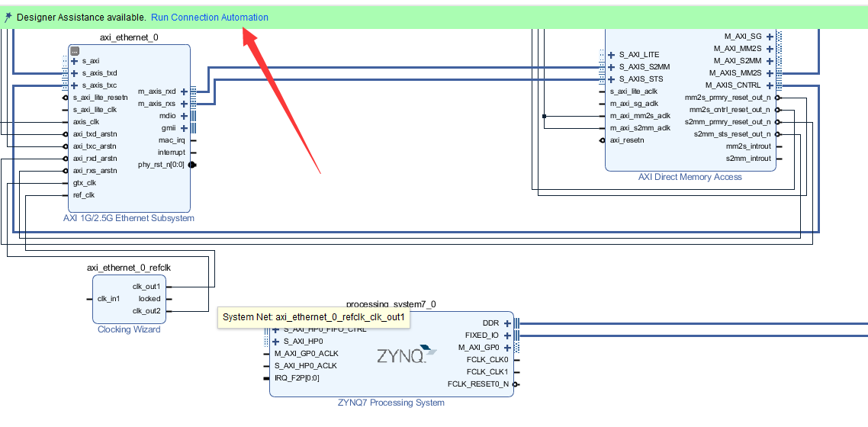Screen dimensions: 868x427
Task: Expand the S_AXI_HP0 interface port
Action: pos(275,342)
